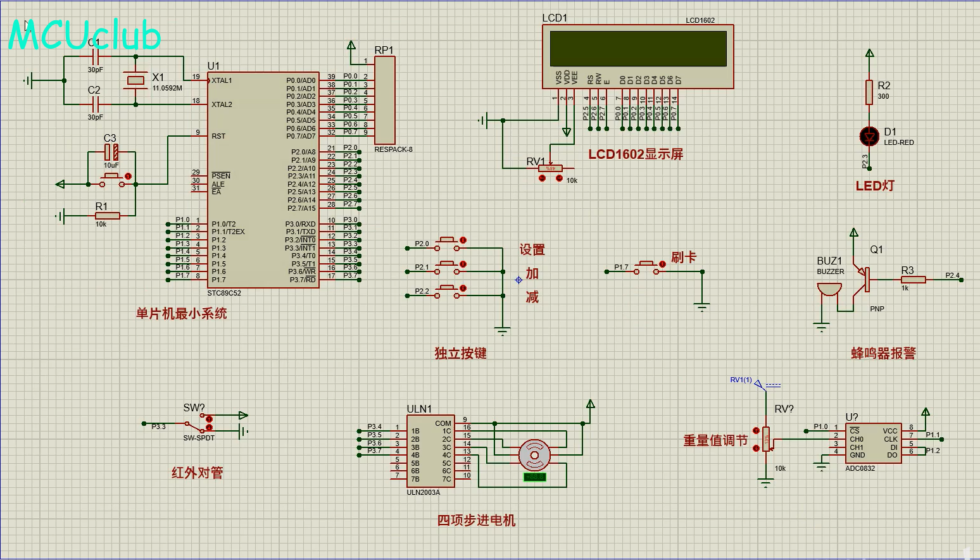
Task: Toggle the SW-SPDT switch lower red actuator
Action: click(209, 429)
